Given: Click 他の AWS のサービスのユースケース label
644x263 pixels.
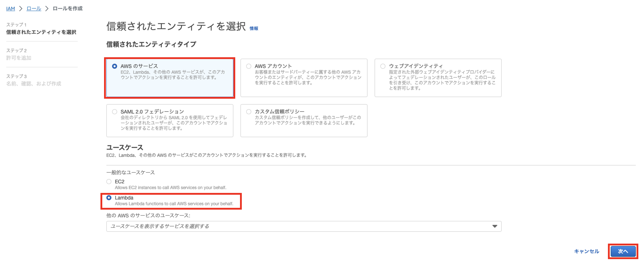Looking at the screenshot, I should click(148, 216).
